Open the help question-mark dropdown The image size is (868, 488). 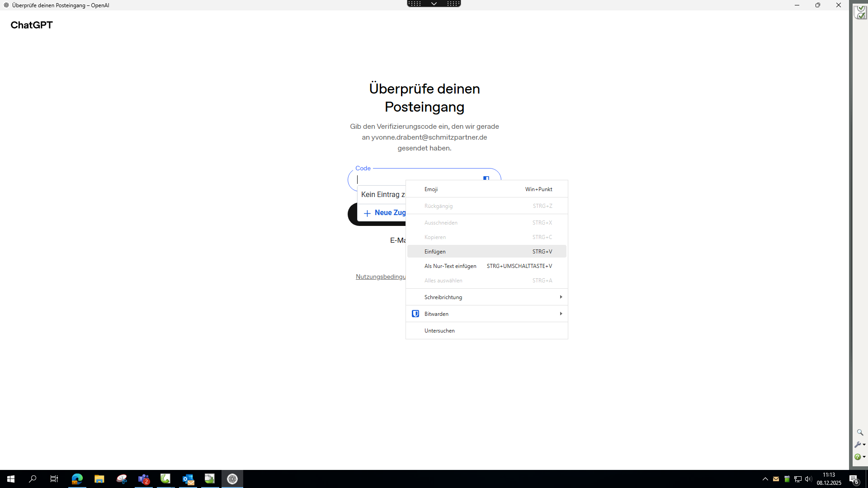pos(859,457)
